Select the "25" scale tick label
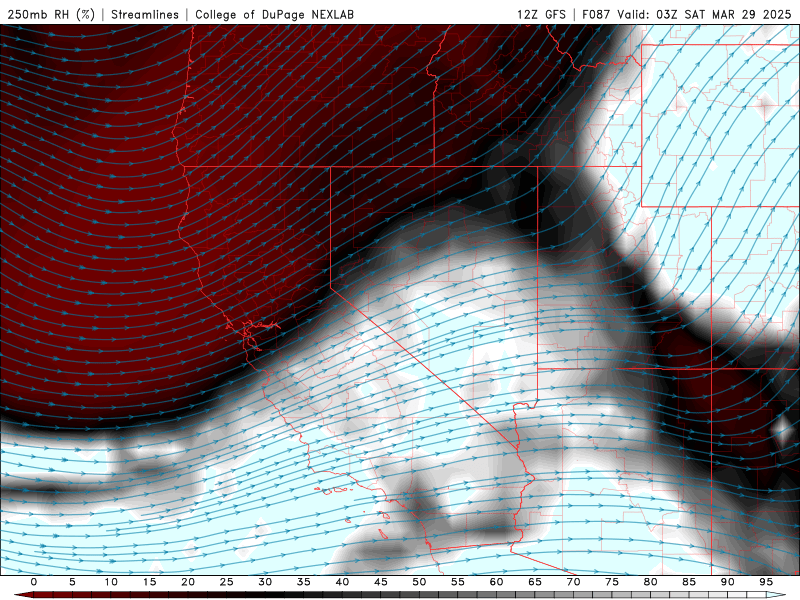This screenshot has height=600, width=800. [227, 582]
